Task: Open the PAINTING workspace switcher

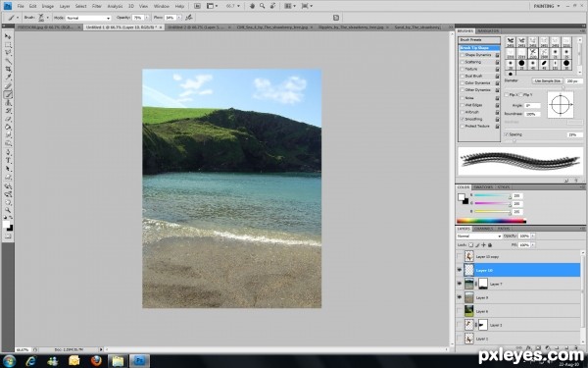Action: coord(547,6)
